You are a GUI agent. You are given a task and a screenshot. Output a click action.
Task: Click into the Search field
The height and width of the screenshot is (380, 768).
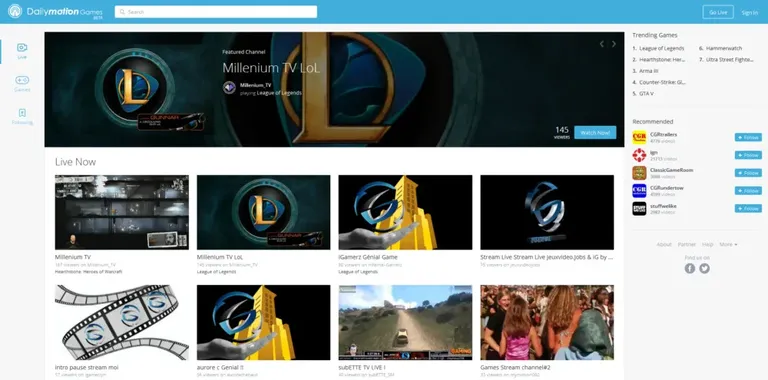[x=216, y=12]
